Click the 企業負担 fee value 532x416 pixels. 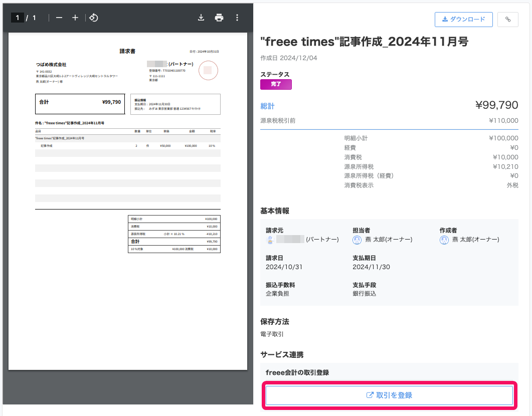tap(277, 294)
